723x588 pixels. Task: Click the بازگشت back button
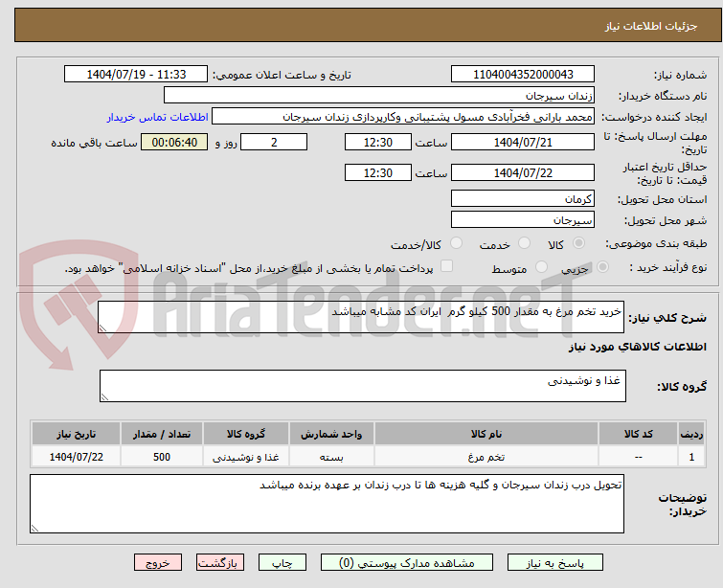[220, 563]
